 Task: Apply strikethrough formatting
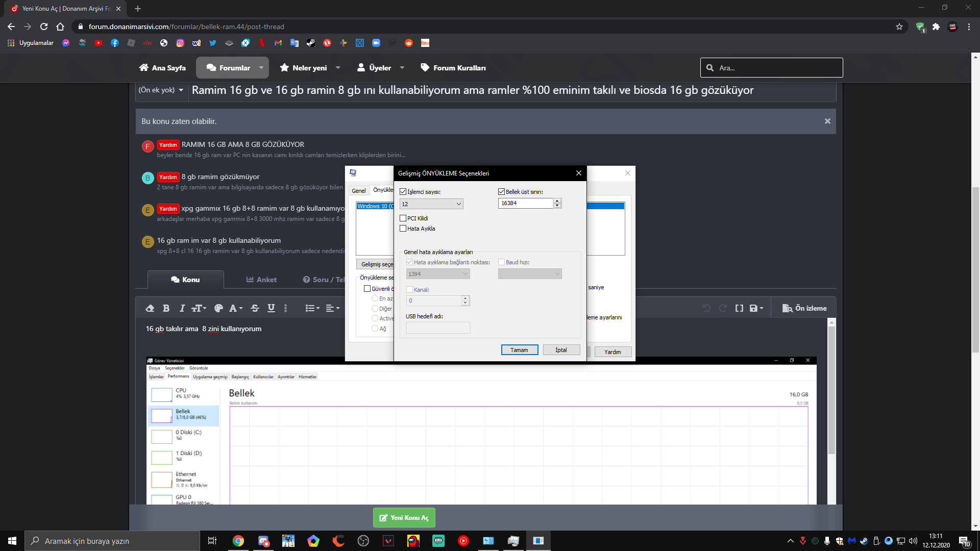click(255, 308)
